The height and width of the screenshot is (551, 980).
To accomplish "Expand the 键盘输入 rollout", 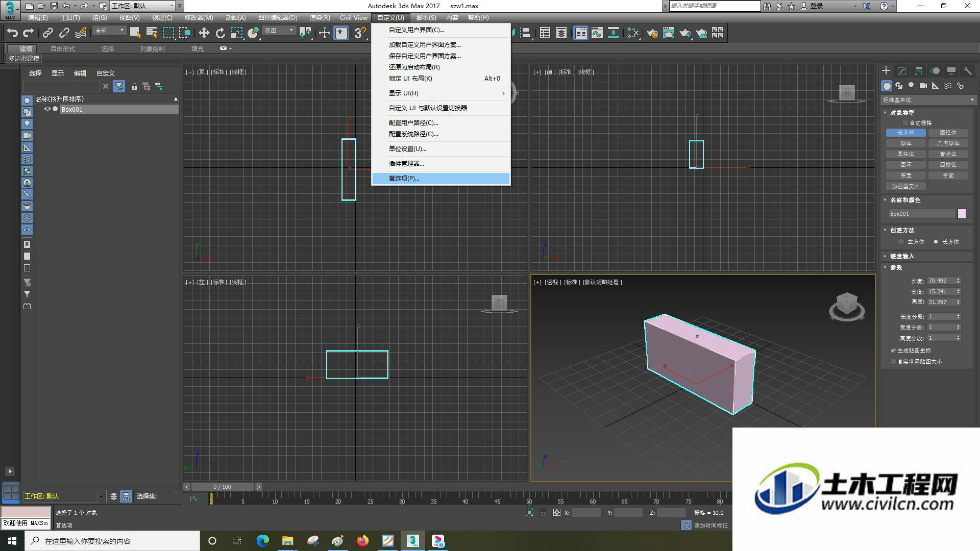I will coord(886,256).
